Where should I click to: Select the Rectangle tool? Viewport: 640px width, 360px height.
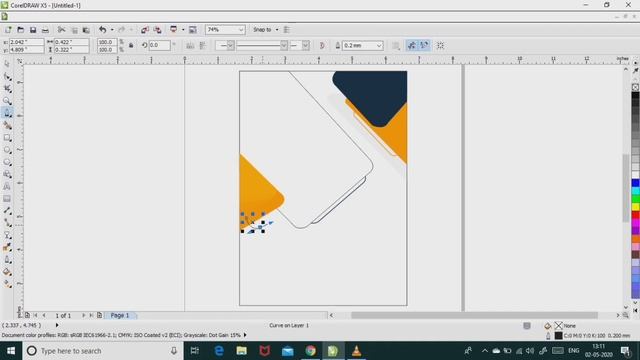(7, 138)
